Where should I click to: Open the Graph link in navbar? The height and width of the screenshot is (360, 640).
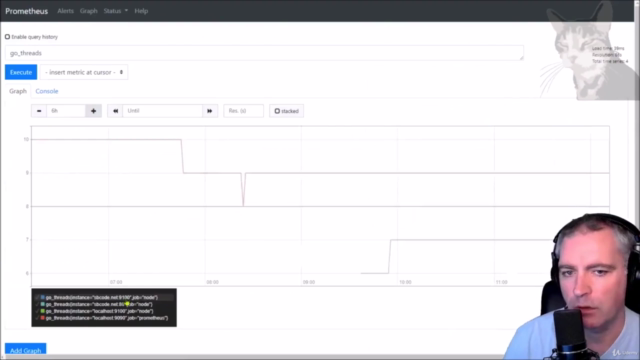(89, 11)
